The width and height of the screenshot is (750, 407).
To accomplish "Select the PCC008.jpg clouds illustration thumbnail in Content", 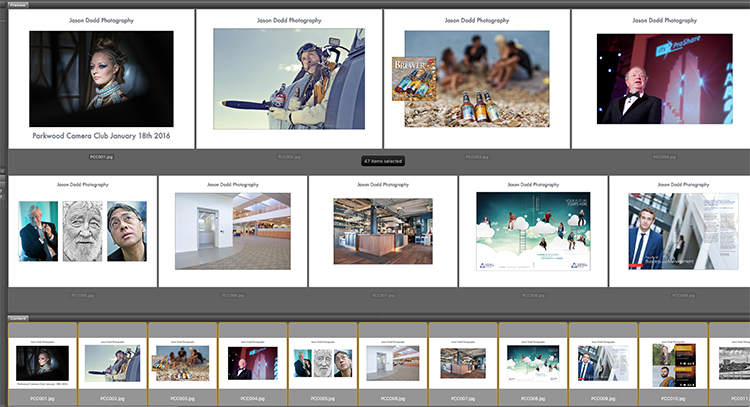I will point(533,363).
